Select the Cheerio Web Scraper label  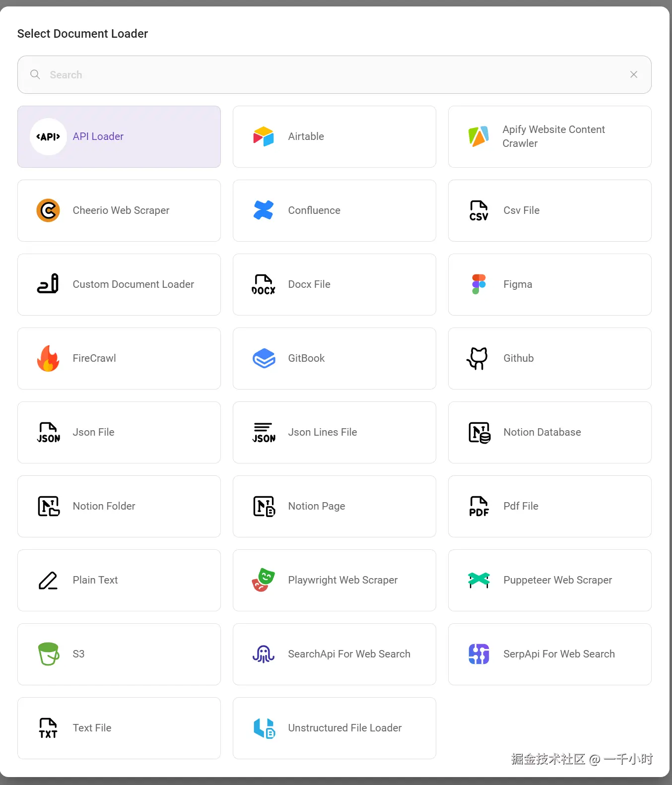point(121,210)
